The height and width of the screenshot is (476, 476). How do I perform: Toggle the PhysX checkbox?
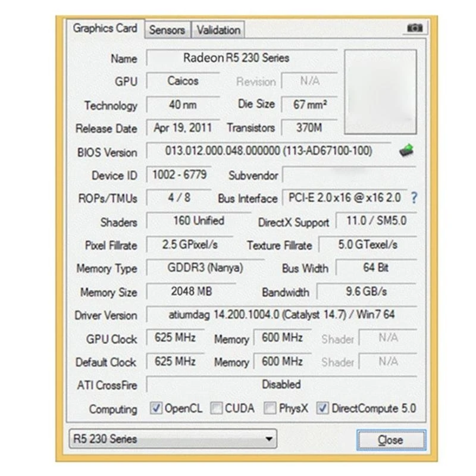pyautogui.click(x=270, y=408)
